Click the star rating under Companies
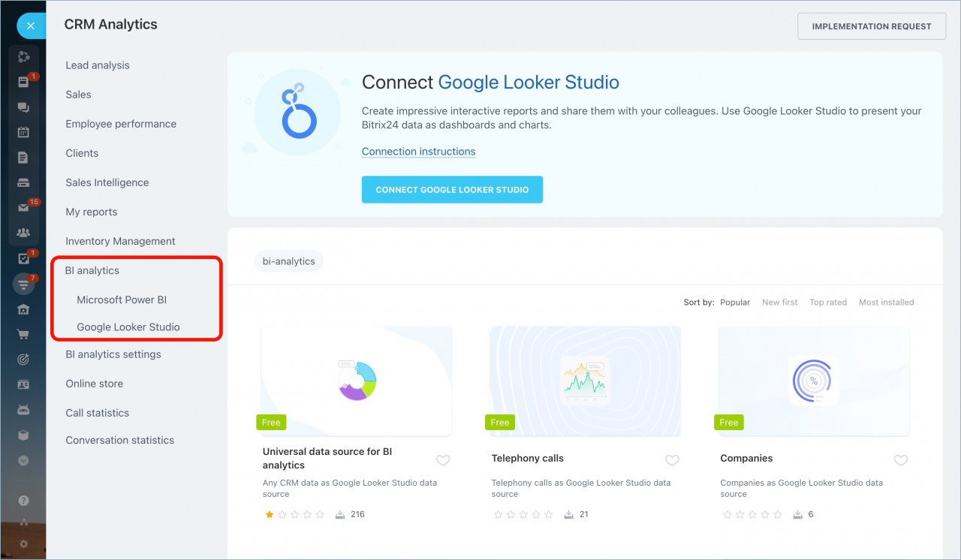Viewport: 961px width, 560px height. click(752, 514)
